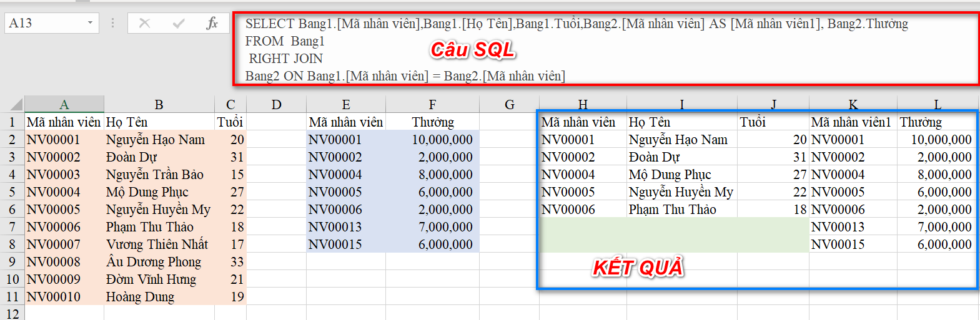Select column B header
980x320 pixels.
tap(159, 104)
